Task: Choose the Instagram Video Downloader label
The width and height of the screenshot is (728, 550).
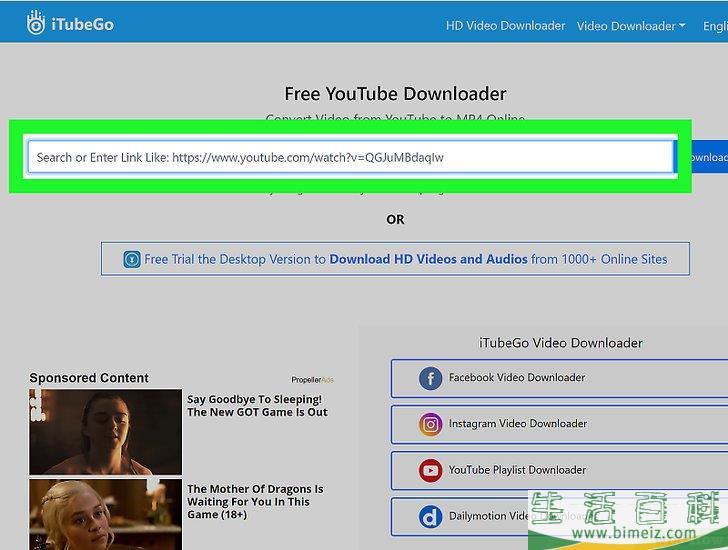Action: [517, 424]
